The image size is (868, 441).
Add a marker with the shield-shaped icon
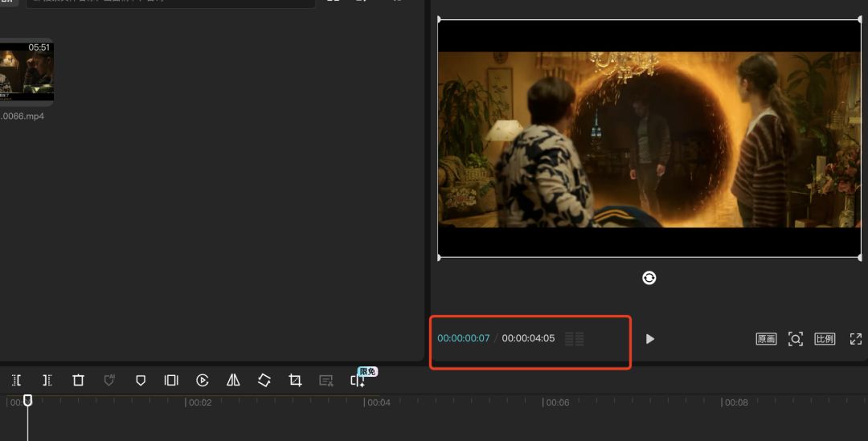click(141, 380)
